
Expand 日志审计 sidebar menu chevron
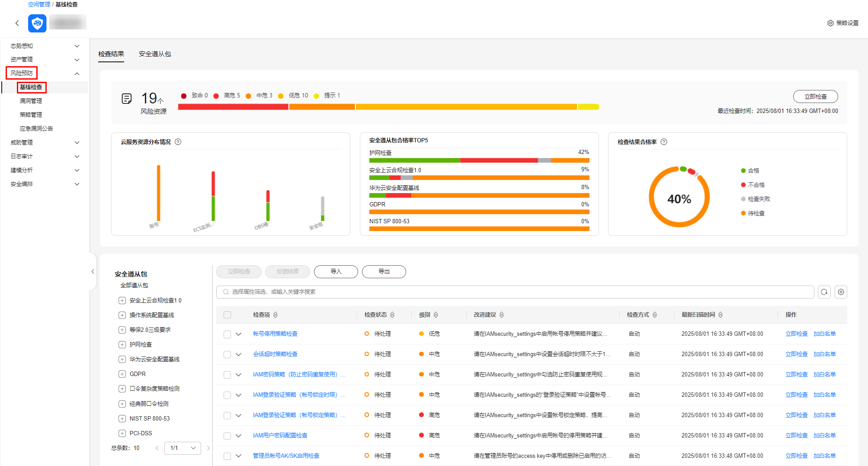pyautogui.click(x=77, y=156)
